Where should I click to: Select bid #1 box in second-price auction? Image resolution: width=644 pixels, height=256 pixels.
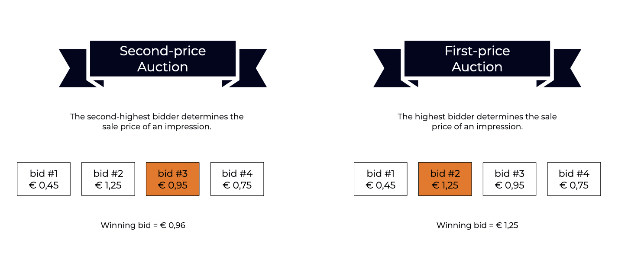44,179
